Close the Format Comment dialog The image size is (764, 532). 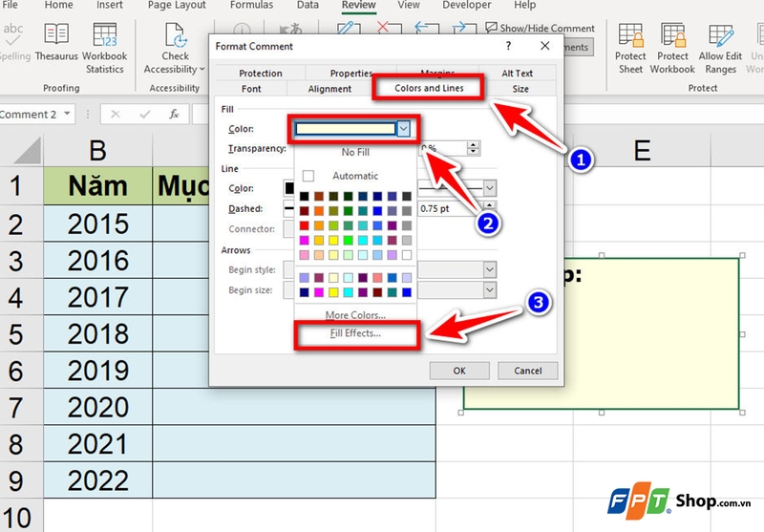tap(545, 46)
